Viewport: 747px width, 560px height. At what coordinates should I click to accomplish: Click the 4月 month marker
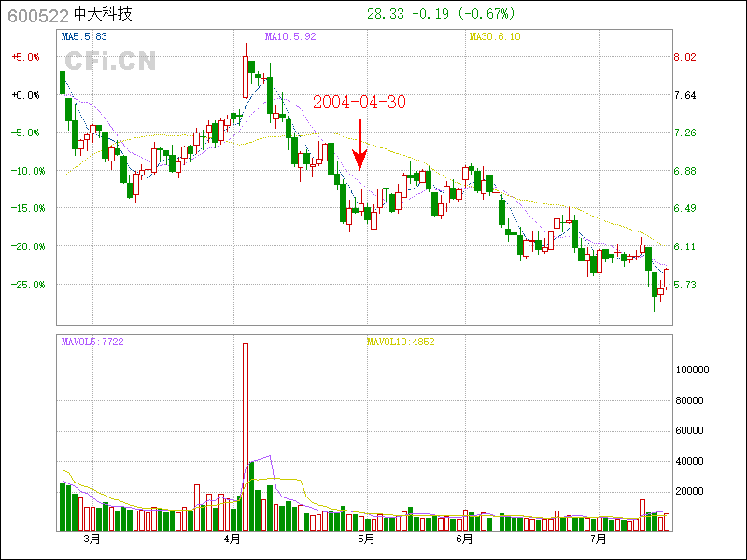[233, 539]
